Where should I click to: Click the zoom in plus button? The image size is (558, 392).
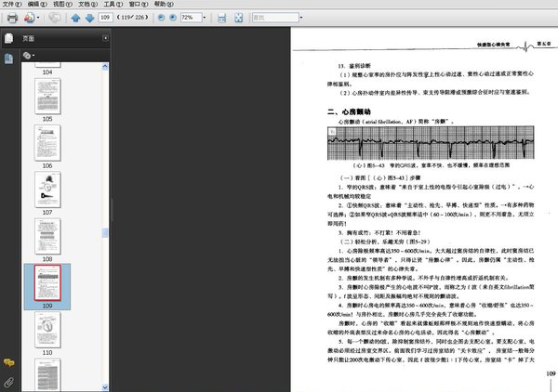point(173,18)
